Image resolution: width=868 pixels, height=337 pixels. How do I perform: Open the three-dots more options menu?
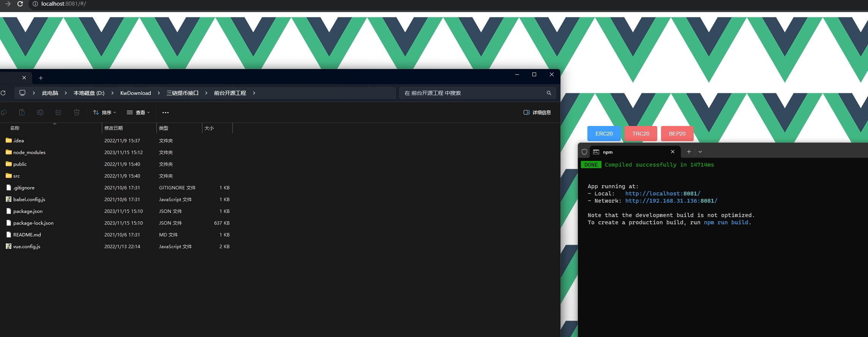(166, 112)
